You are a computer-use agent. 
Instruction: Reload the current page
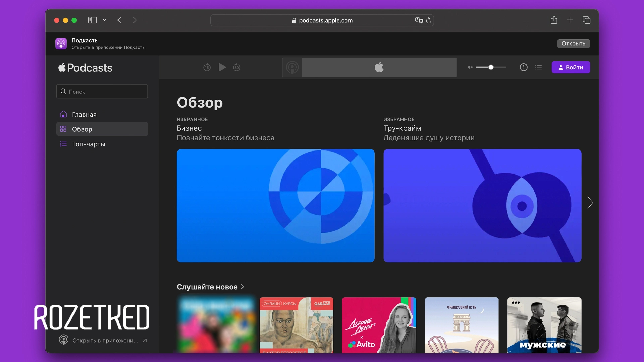(x=429, y=20)
